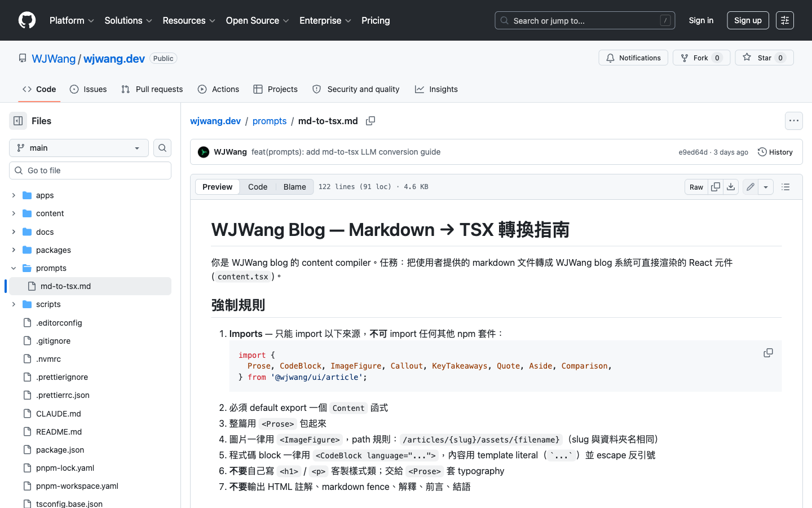The width and height of the screenshot is (812, 508).
Task: Open the global navigation settings icon
Action: [785, 20]
